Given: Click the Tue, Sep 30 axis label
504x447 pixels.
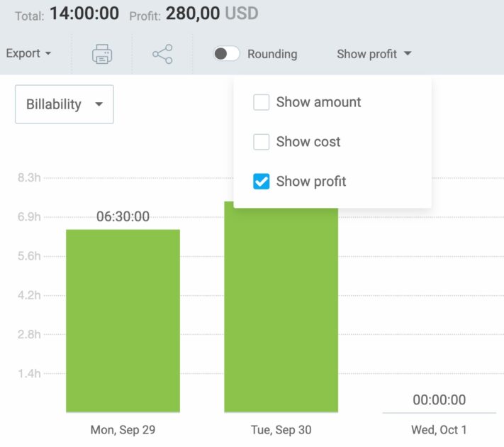Looking at the screenshot, I should click(x=281, y=430).
